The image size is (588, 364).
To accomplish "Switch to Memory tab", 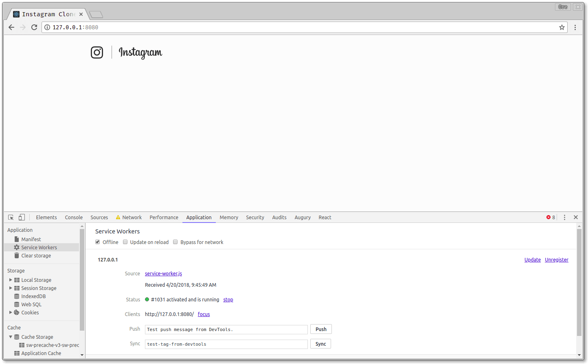I will click(x=229, y=218).
